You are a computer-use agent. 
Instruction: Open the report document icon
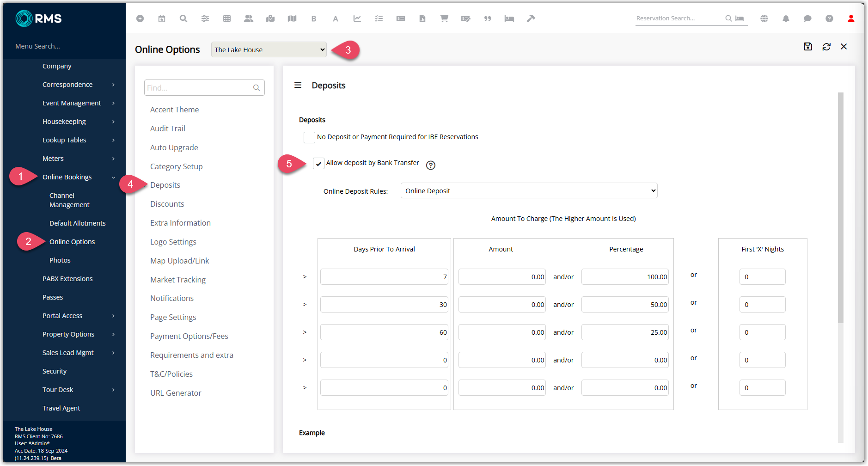(422, 18)
